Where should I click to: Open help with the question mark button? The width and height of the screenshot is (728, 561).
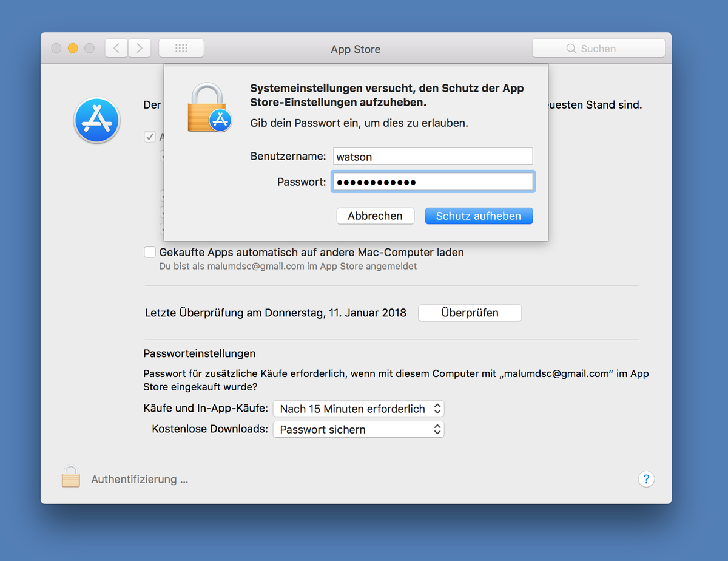tap(646, 479)
